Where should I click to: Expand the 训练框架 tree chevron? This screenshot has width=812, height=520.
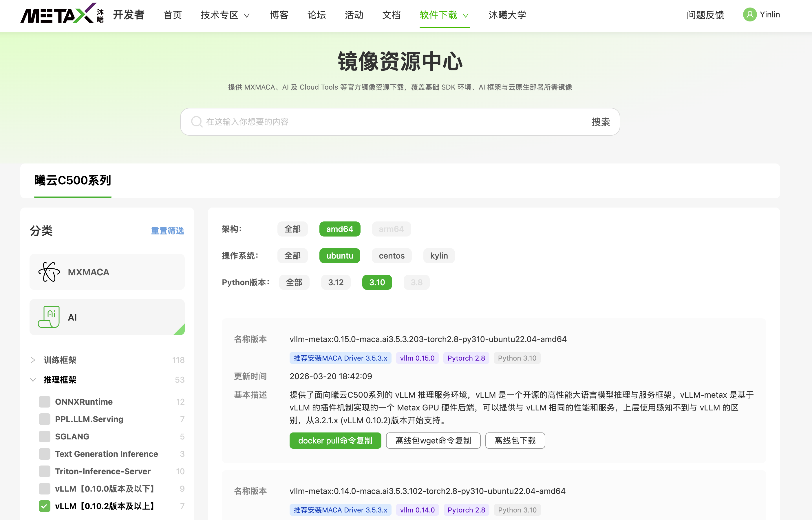point(33,360)
